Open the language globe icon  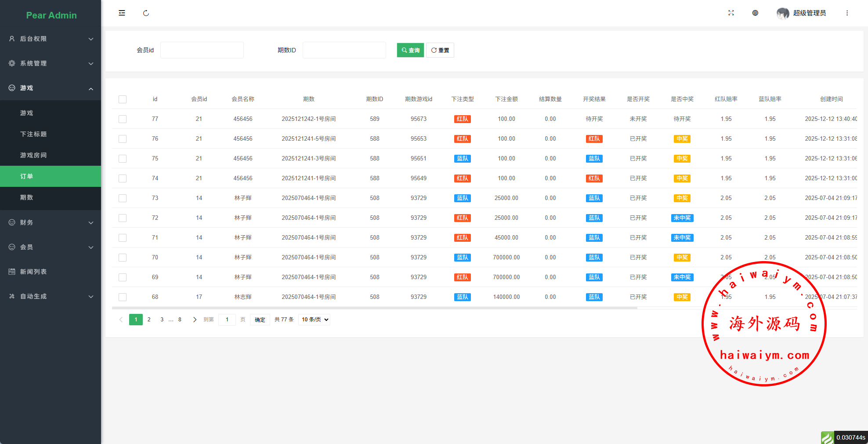(x=755, y=13)
